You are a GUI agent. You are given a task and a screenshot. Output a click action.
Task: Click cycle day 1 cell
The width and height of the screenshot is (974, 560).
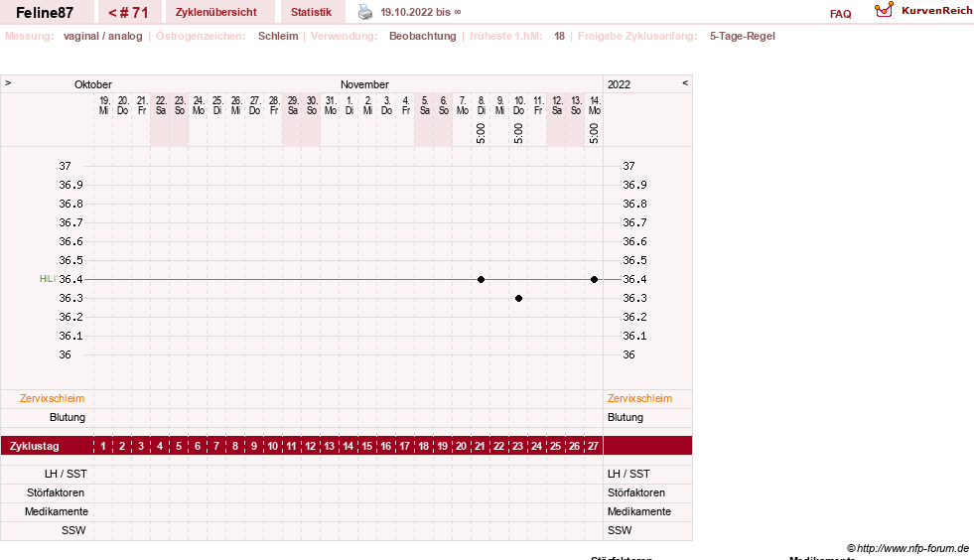point(103,446)
